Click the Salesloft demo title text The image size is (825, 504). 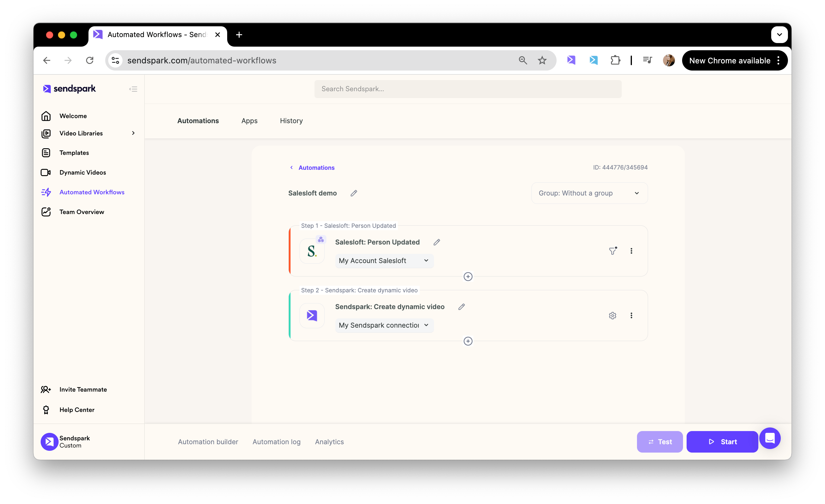click(312, 193)
